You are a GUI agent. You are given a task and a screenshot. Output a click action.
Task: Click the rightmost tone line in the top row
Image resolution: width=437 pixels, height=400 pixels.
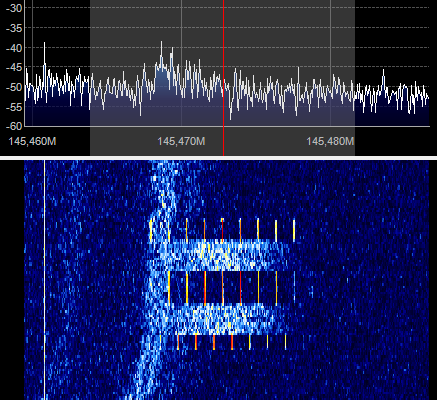pyautogui.click(x=294, y=230)
